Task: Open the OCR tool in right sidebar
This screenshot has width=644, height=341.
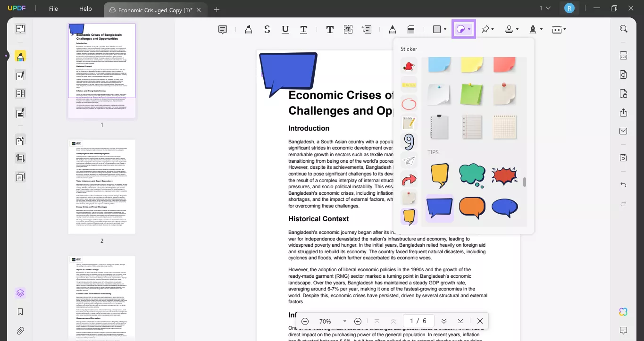Action: 623,55
